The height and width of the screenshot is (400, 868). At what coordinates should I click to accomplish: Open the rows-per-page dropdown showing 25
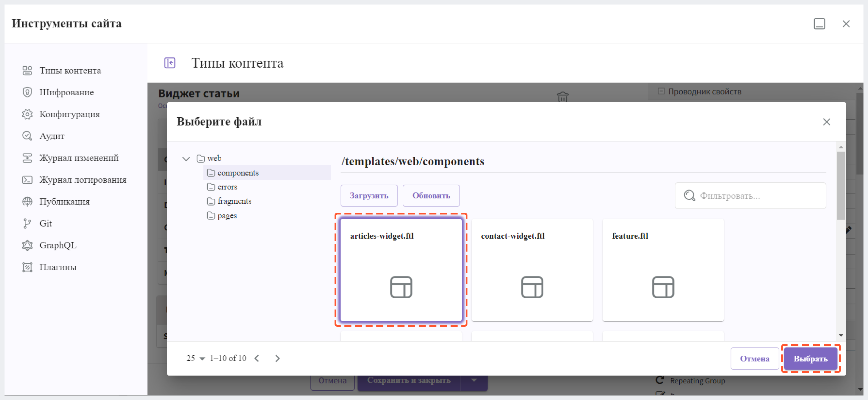pos(195,358)
